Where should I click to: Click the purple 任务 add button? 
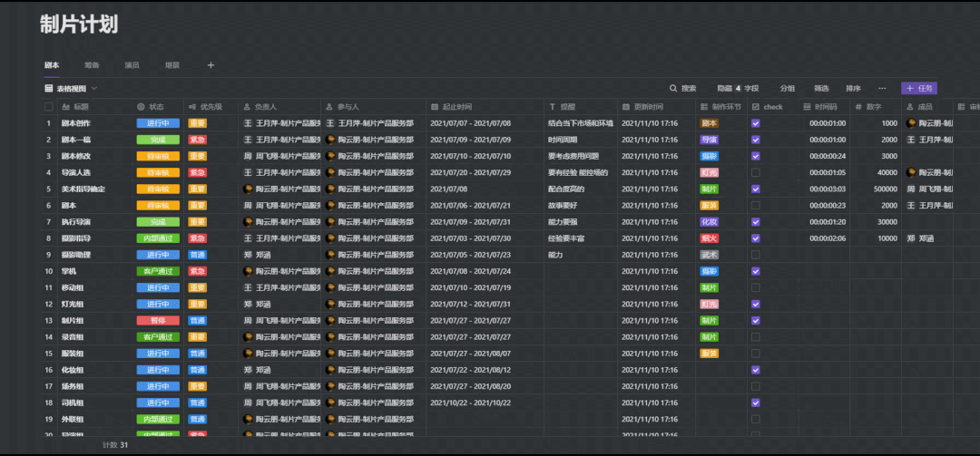pyautogui.click(x=918, y=89)
